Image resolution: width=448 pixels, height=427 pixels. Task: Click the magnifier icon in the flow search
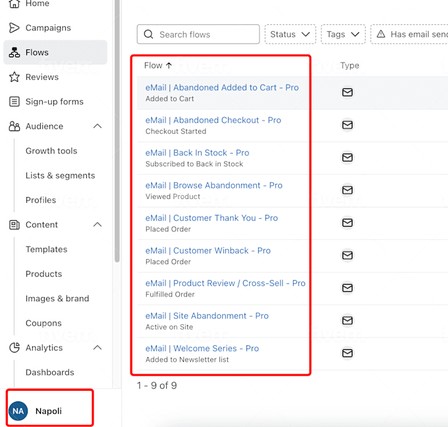pyautogui.click(x=149, y=34)
